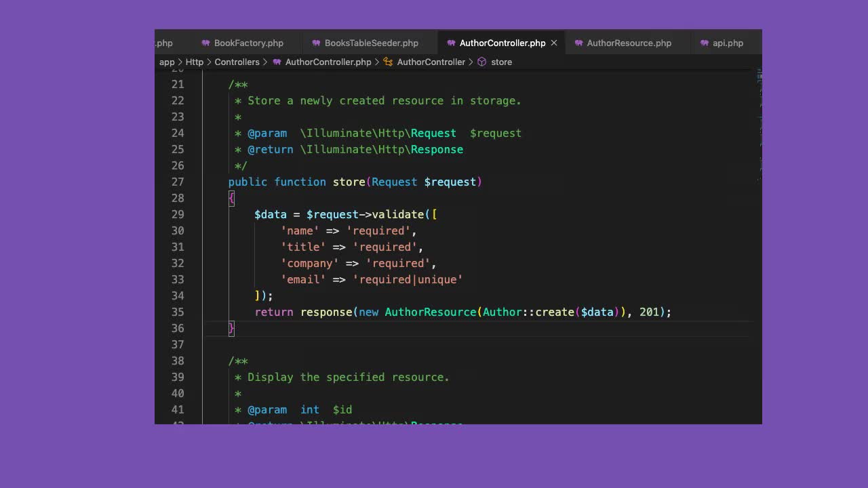868x488 pixels.
Task: Open the store method breadcrumb
Action: (502, 62)
